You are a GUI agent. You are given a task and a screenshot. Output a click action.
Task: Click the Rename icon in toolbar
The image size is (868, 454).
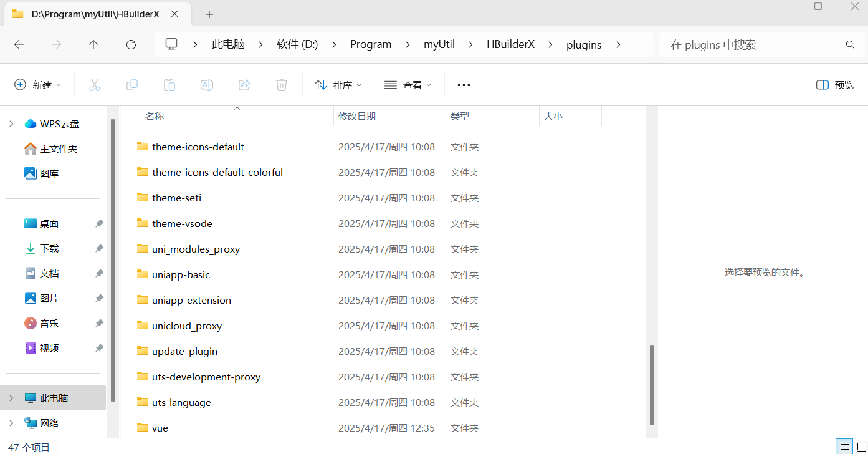tap(207, 85)
